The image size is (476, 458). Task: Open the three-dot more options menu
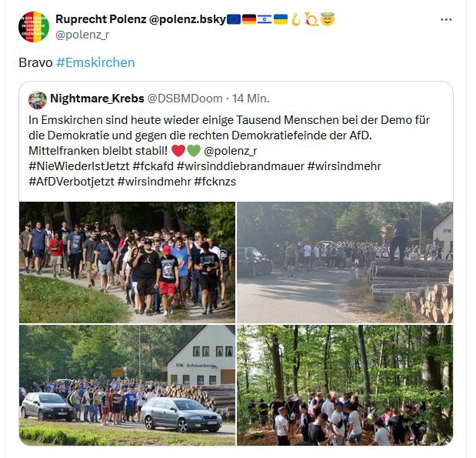coord(446,20)
